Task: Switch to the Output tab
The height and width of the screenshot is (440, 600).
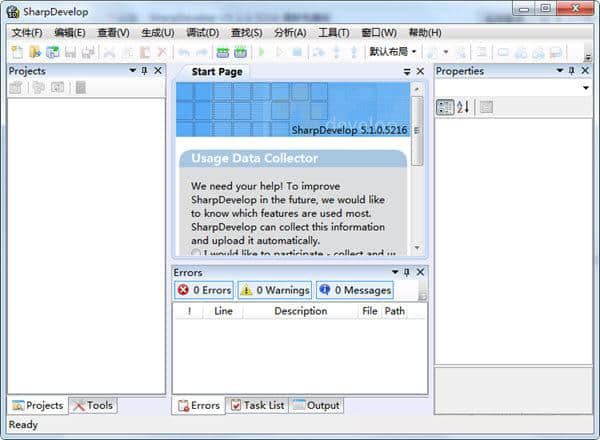Action: pyautogui.click(x=316, y=406)
